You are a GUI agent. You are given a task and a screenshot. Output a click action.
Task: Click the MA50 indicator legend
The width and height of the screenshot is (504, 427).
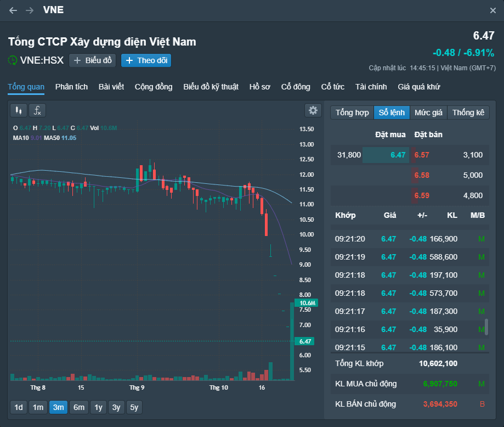pyautogui.click(x=60, y=138)
